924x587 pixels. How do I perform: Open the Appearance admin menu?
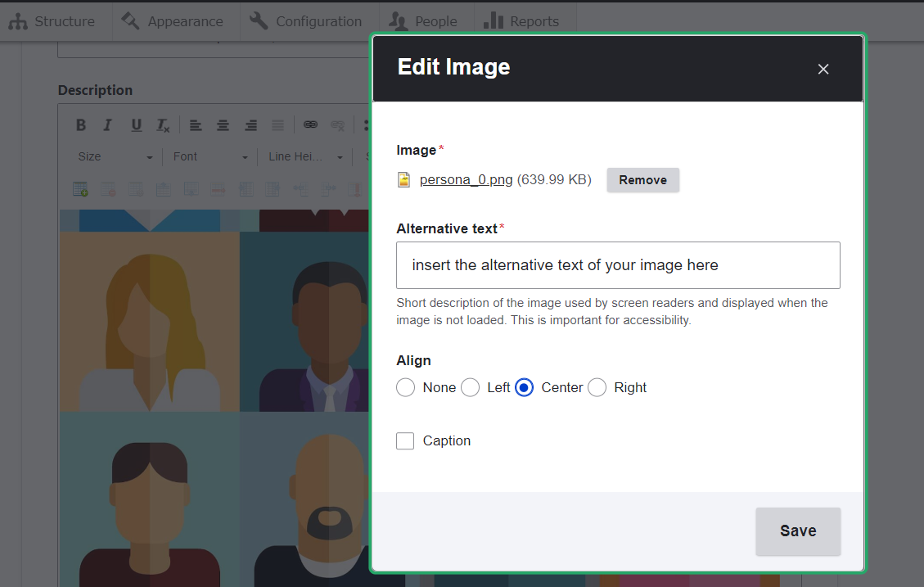[172, 21]
